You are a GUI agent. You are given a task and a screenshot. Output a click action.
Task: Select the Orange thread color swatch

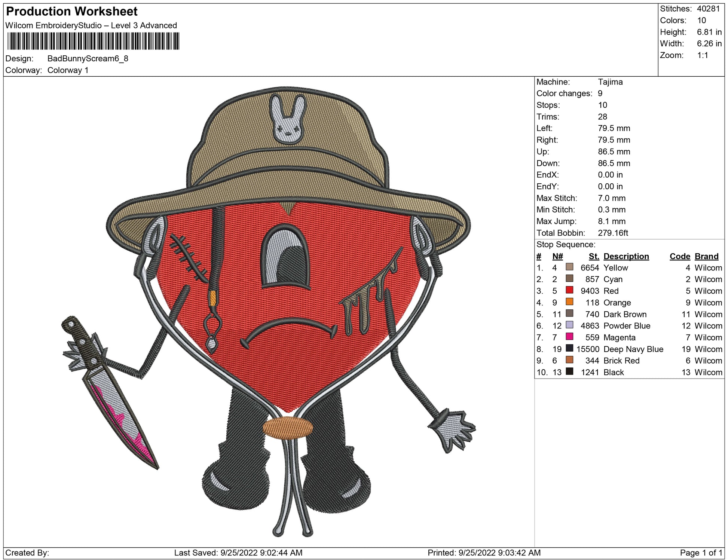point(569,302)
